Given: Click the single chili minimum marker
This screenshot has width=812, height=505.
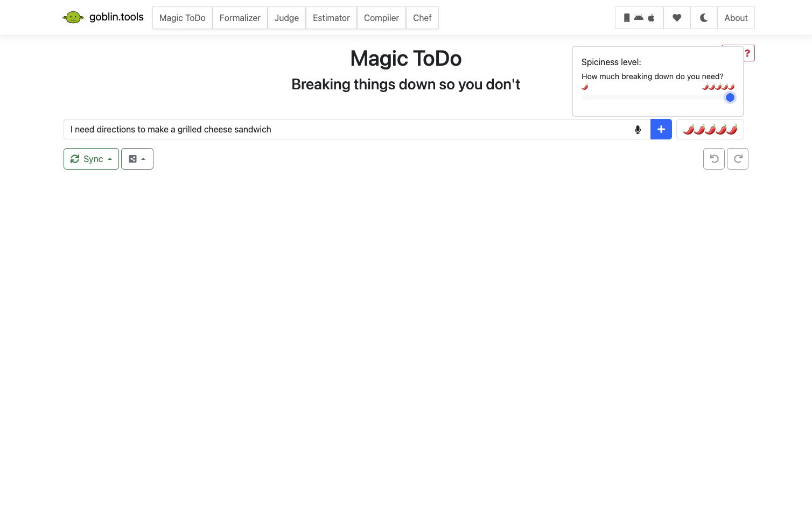Looking at the screenshot, I should point(585,87).
